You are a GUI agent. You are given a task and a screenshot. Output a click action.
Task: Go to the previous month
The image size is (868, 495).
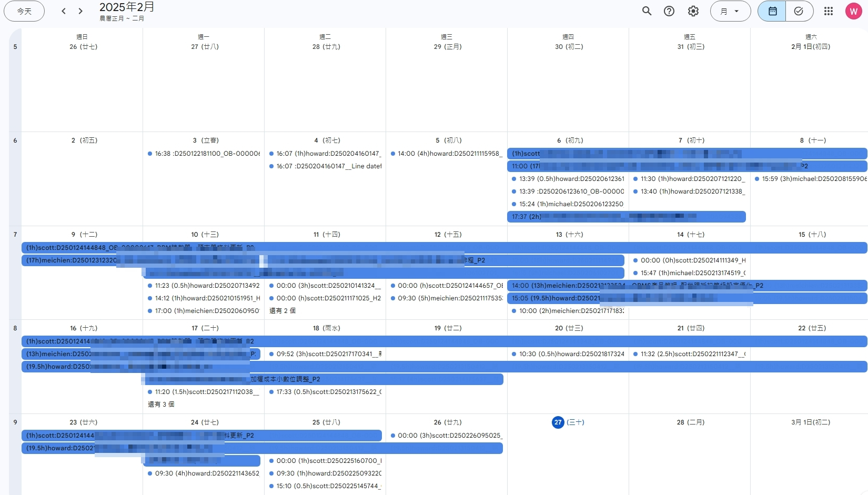click(x=64, y=11)
